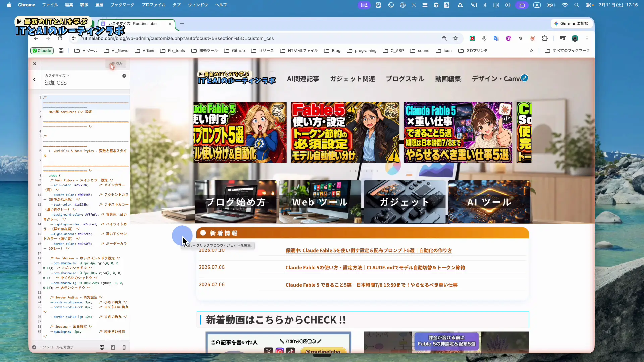Open the ガジェット category banner
644x362 pixels.
click(405, 202)
